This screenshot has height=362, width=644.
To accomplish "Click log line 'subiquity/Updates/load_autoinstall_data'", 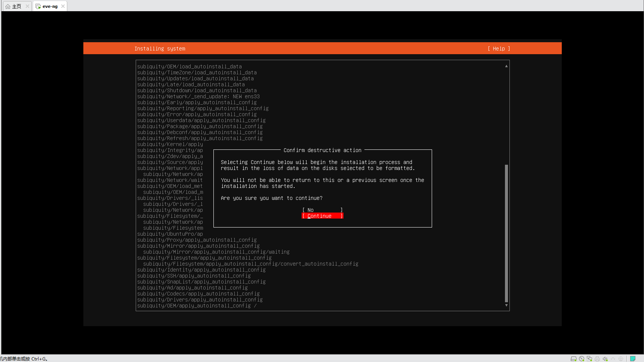I will click(x=195, y=78).
